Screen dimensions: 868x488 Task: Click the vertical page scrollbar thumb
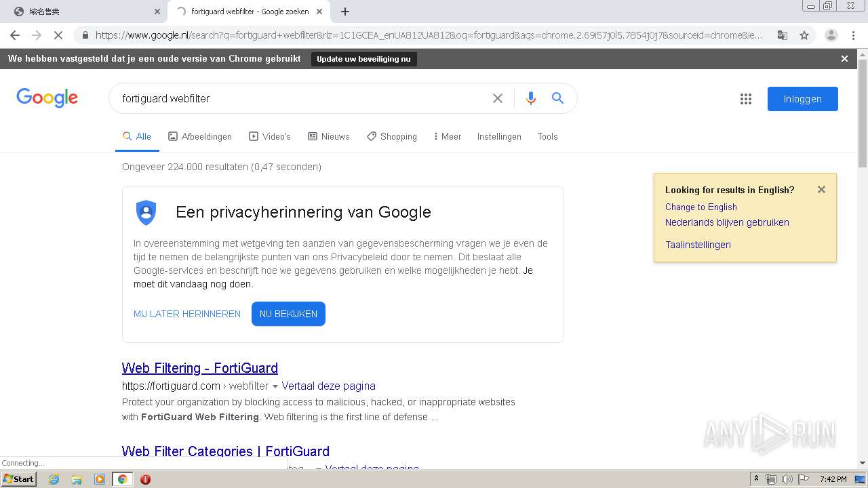point(863,113)
